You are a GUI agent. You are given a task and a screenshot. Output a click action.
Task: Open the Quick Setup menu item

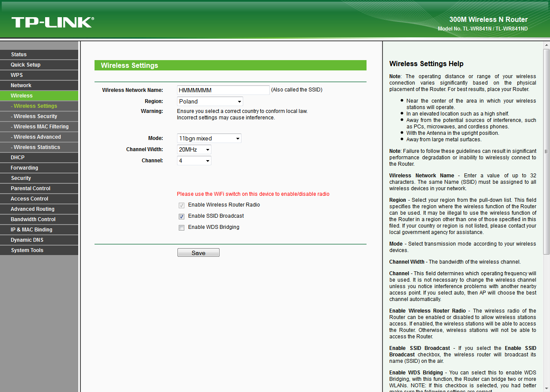pos(39,65)
